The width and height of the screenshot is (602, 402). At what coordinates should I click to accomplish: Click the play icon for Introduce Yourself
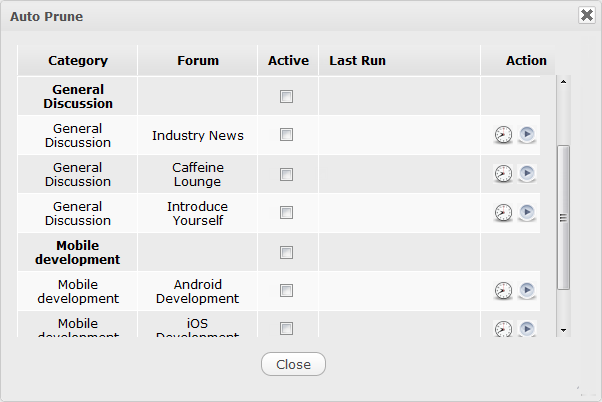click(527, 213)
